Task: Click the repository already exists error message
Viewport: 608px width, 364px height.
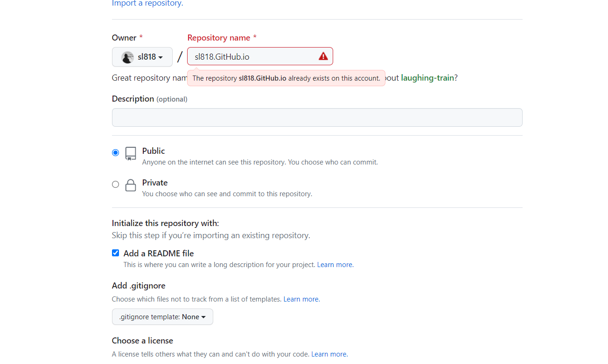Action: [x=286, y=78]
